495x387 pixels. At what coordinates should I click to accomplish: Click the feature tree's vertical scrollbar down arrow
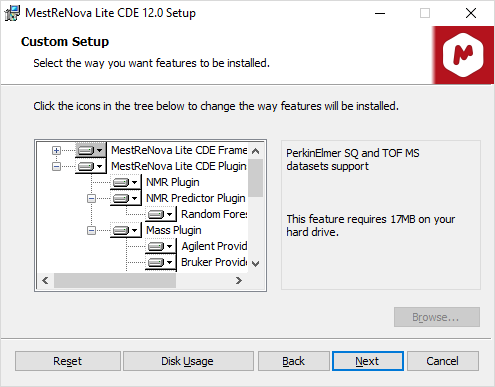point(256,264)
